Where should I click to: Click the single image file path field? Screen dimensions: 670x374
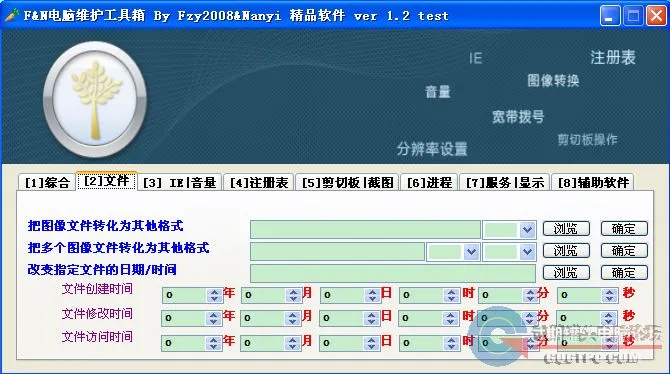[365, 230]
